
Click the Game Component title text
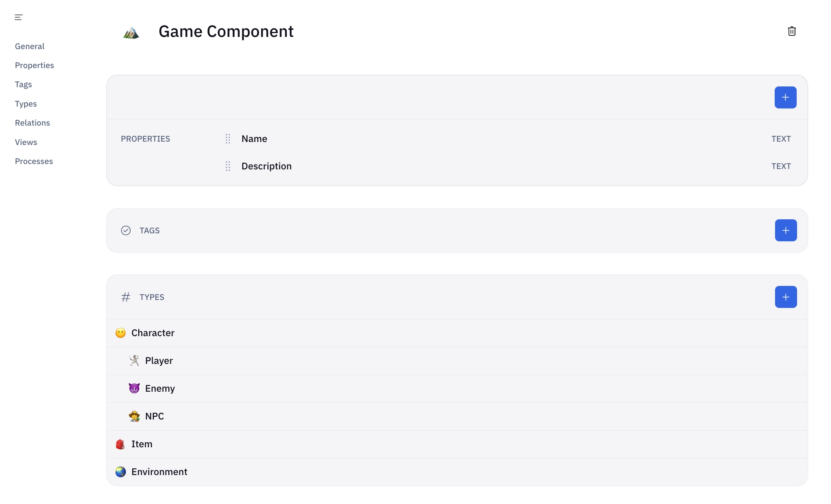226,32
